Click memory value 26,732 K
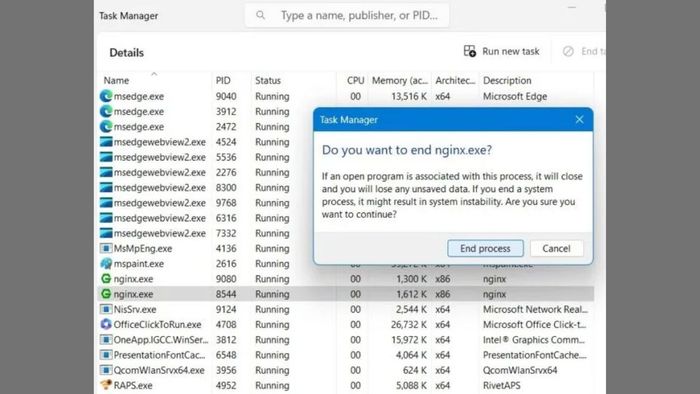The image size is (700, 394). (409, 324)
